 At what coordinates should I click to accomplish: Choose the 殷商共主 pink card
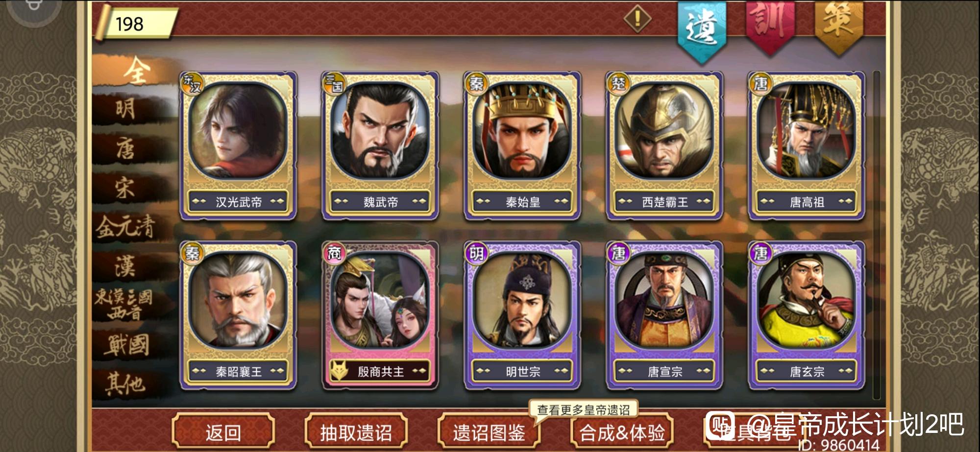click(380, 315)
